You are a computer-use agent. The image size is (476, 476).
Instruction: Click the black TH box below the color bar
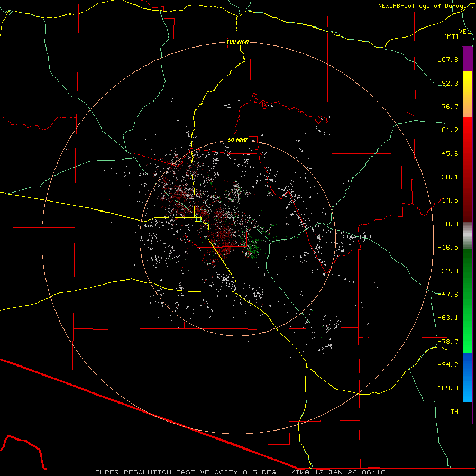coord(467,413)
